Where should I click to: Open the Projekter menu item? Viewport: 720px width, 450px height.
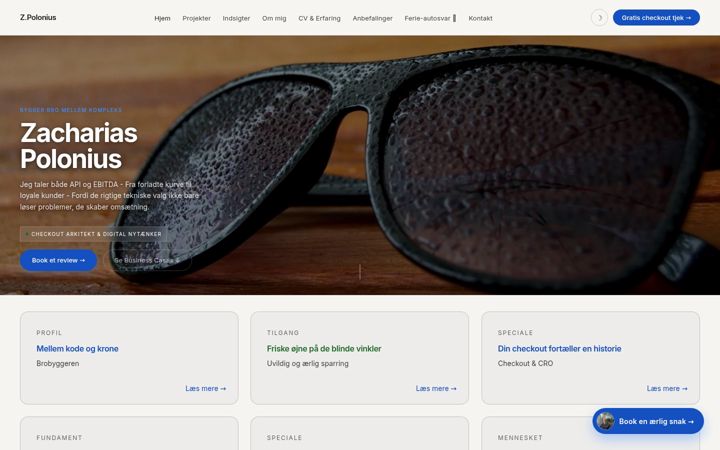click(x=197, y=18)
